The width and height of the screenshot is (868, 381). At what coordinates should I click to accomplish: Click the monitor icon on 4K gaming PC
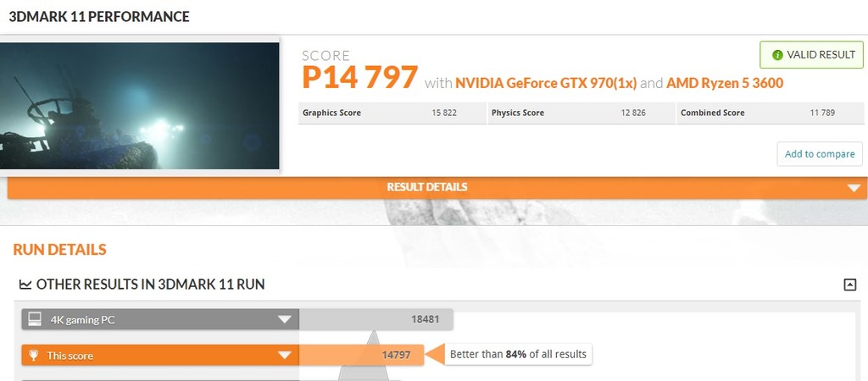35,319
